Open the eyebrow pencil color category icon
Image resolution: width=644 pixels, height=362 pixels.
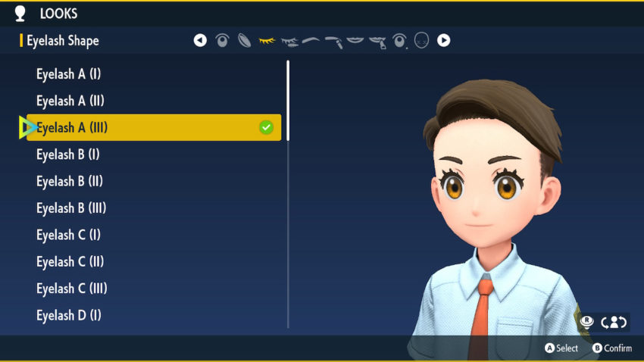pos(334,42)
